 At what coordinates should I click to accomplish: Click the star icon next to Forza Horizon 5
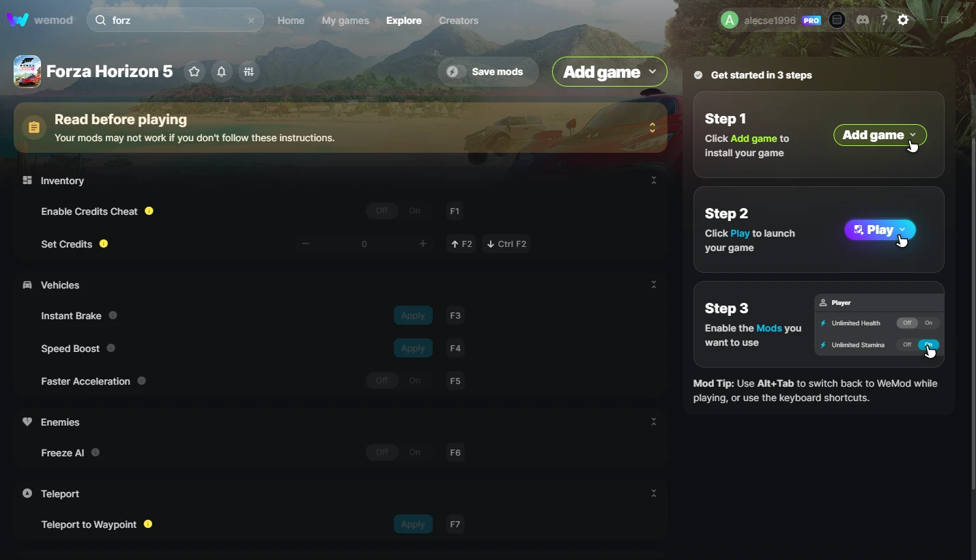pyautogui.click(x=194, y=72)
